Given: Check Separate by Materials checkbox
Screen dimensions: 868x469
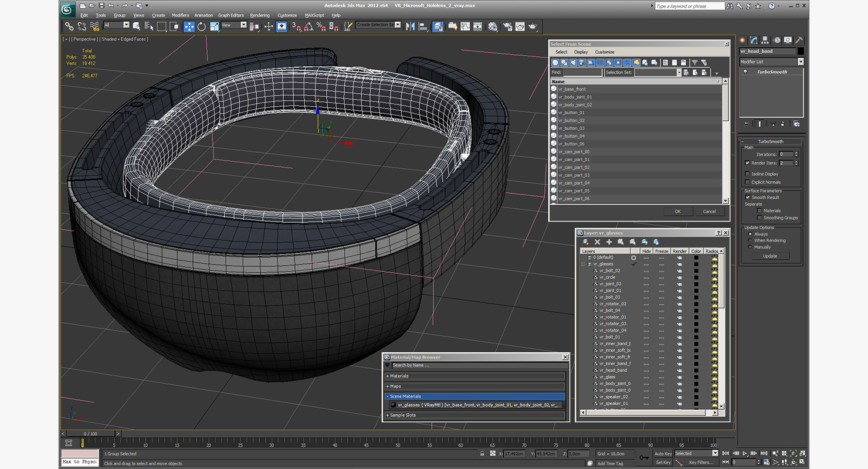Looking at the screenshot, I should [x=759, y=210].
